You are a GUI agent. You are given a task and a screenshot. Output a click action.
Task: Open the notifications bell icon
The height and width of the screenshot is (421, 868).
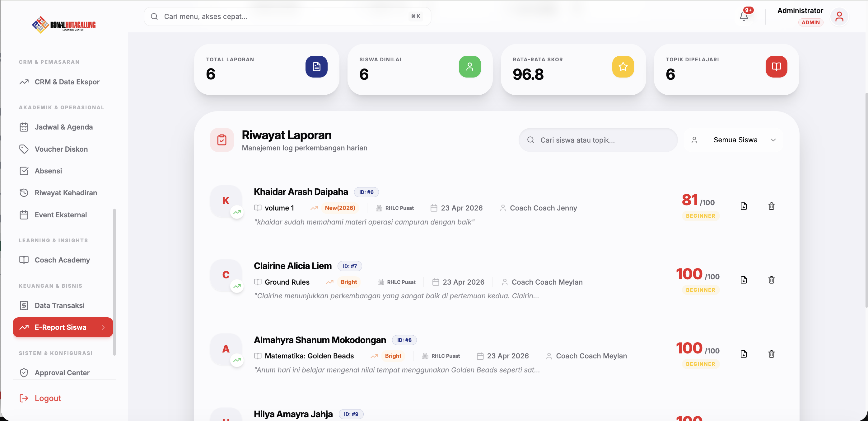tap(744, 16)
